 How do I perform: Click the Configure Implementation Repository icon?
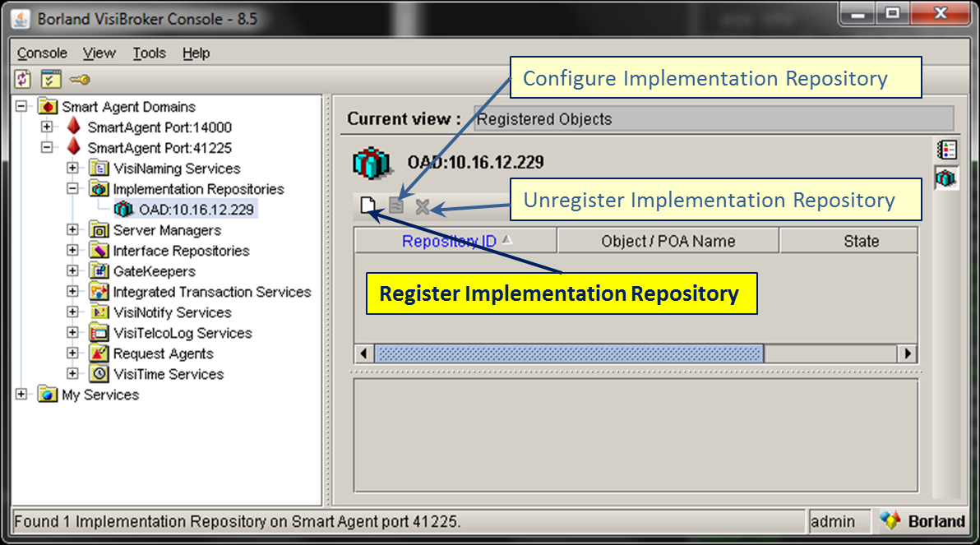tap(396, 206)
